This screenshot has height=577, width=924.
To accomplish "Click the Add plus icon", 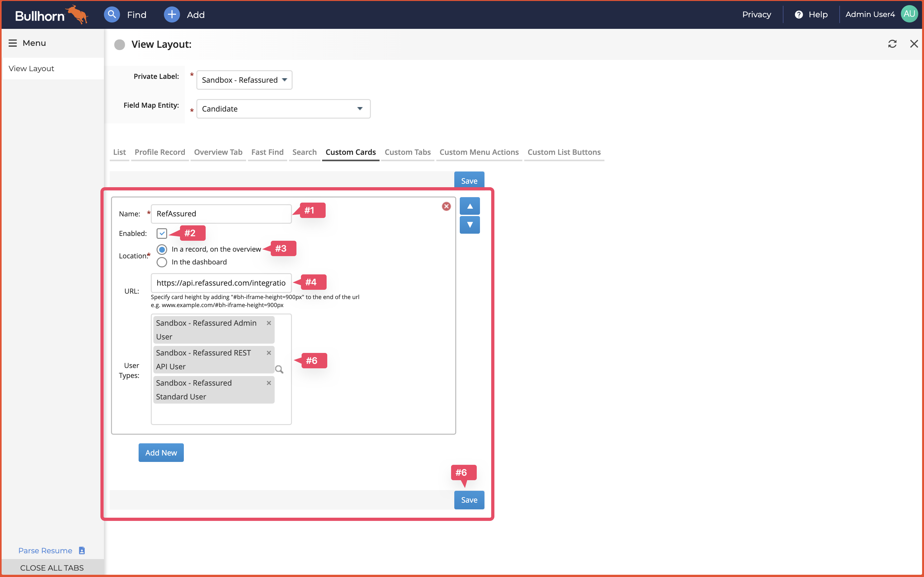I will (x=171, y=14).
